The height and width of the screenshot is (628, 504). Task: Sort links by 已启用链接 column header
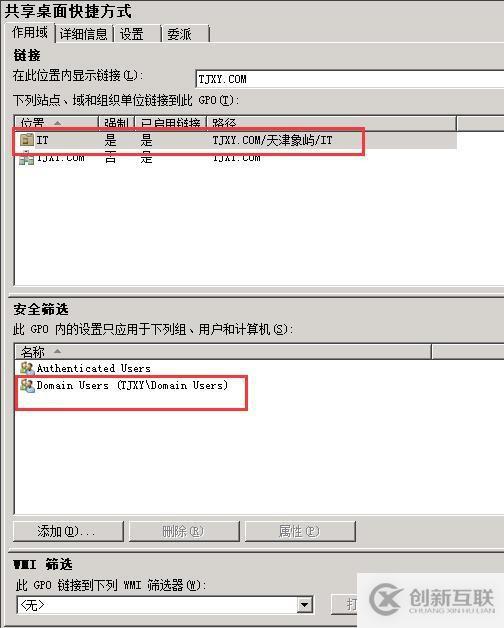click(171, 123)
